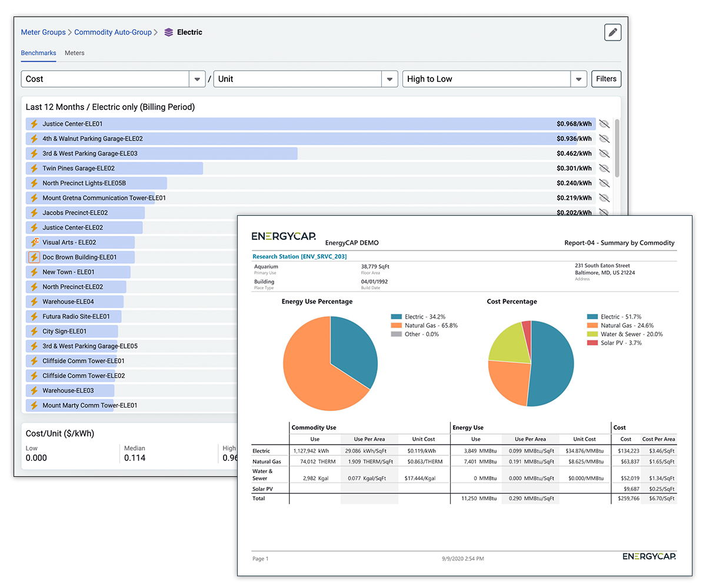Click the Report-04 - Summary by Commodity title
The width and height of the screenshot is (706, 588).
[619, 242]
